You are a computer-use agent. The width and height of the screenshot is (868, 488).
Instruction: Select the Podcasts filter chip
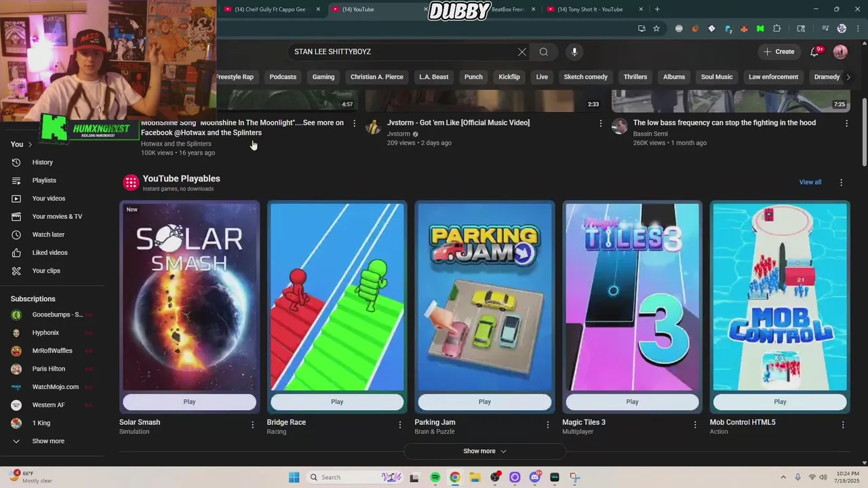click(x=283, y=77)
